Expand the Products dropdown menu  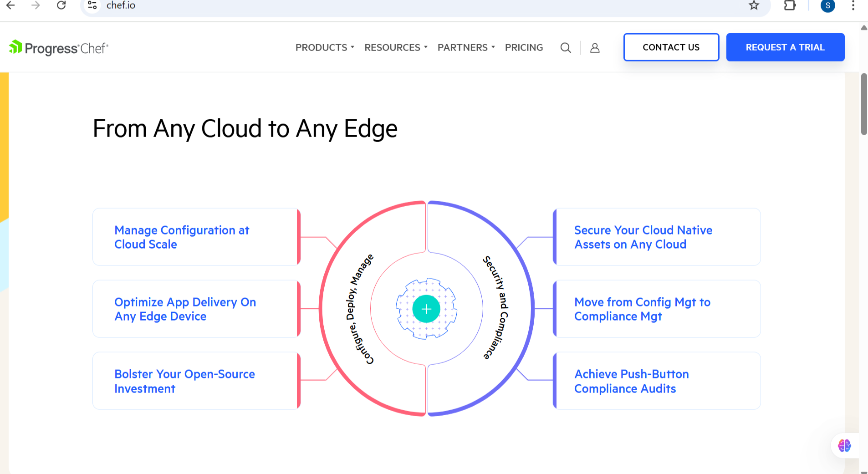[324, 48]
